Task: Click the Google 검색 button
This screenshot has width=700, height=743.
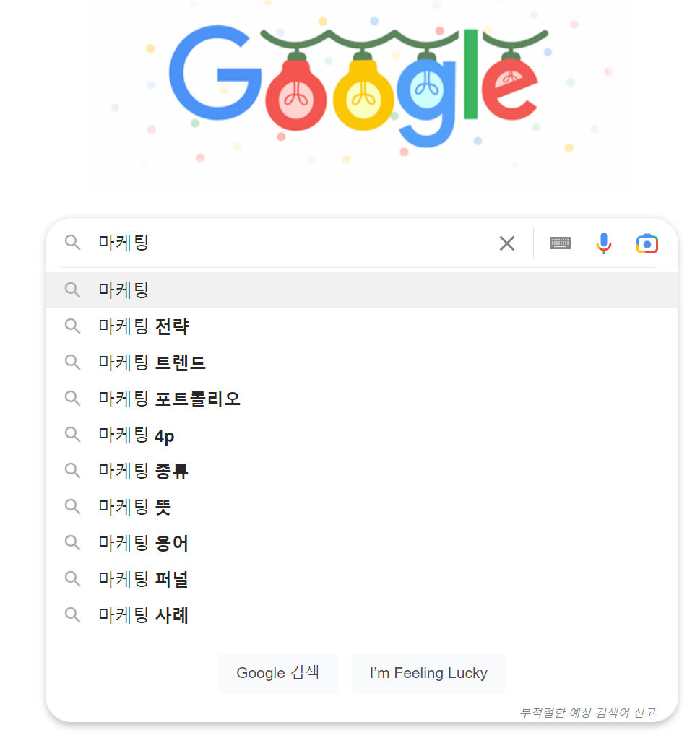Action: click(277, 672)
